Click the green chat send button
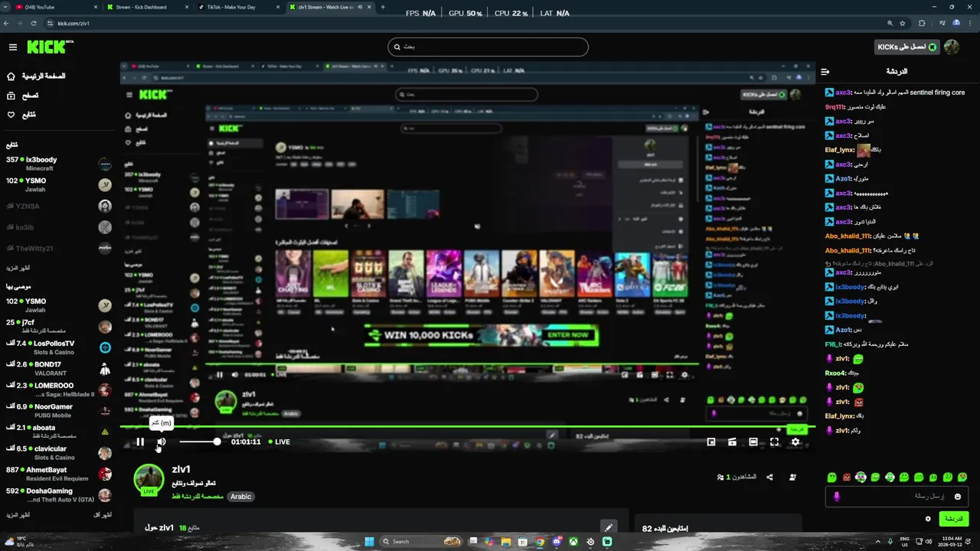This screenshot has height=551, width=980. [x=953, y=519]
